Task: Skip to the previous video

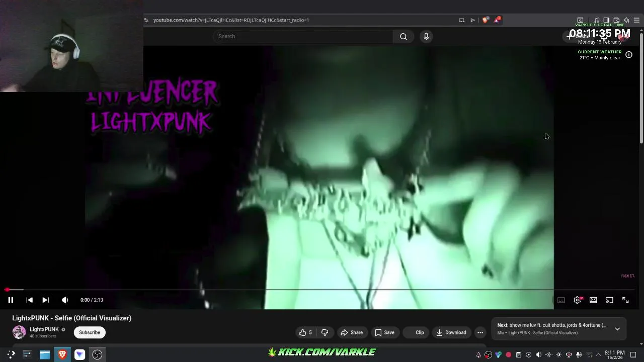Action: (x=29, y=300)
